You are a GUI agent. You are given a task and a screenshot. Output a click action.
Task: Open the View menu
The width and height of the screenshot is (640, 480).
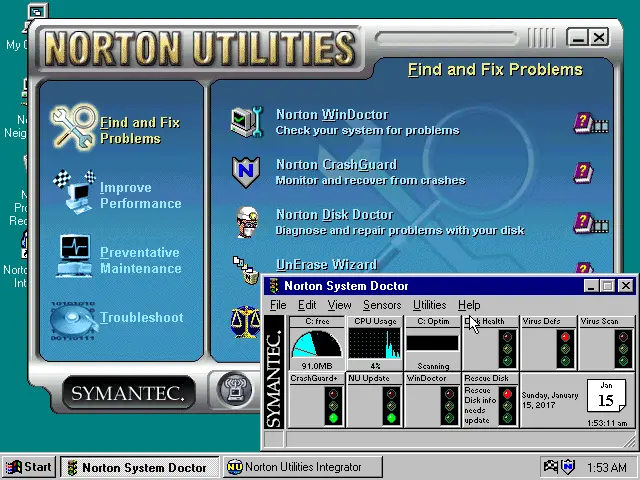click(x=339, y=305)
